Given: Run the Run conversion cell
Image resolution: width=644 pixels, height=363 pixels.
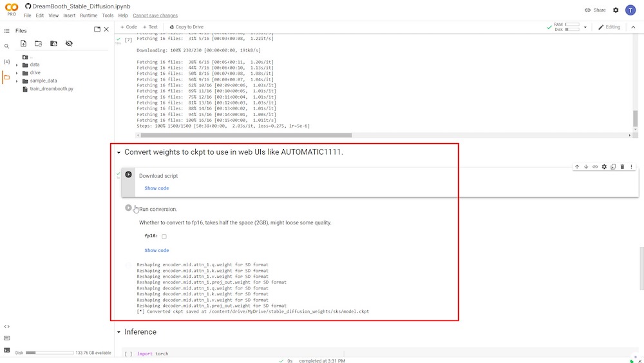Looking at the screenshot, I should (129, 208).
